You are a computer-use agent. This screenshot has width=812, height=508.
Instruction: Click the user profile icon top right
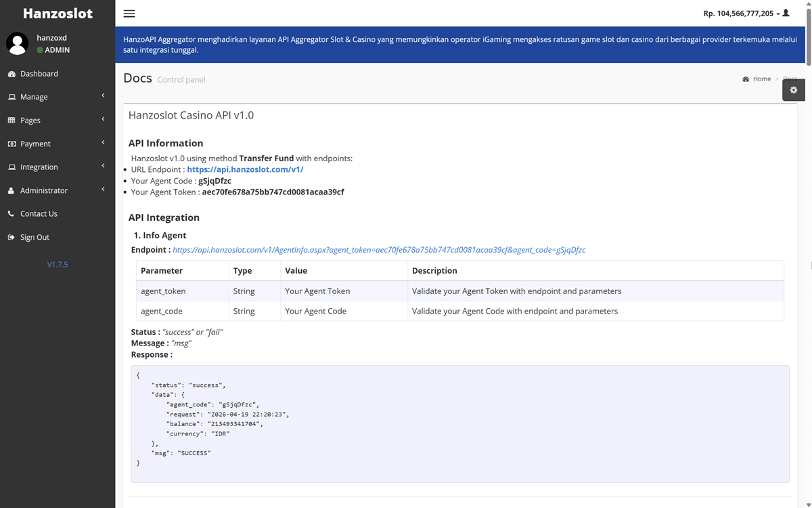coord(786,13)
